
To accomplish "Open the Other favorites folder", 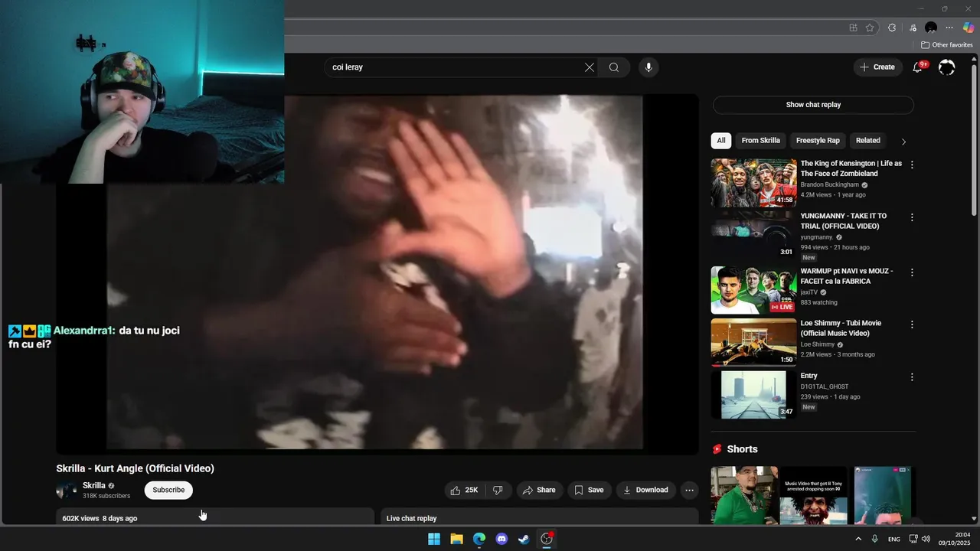I will pos(947,45).
